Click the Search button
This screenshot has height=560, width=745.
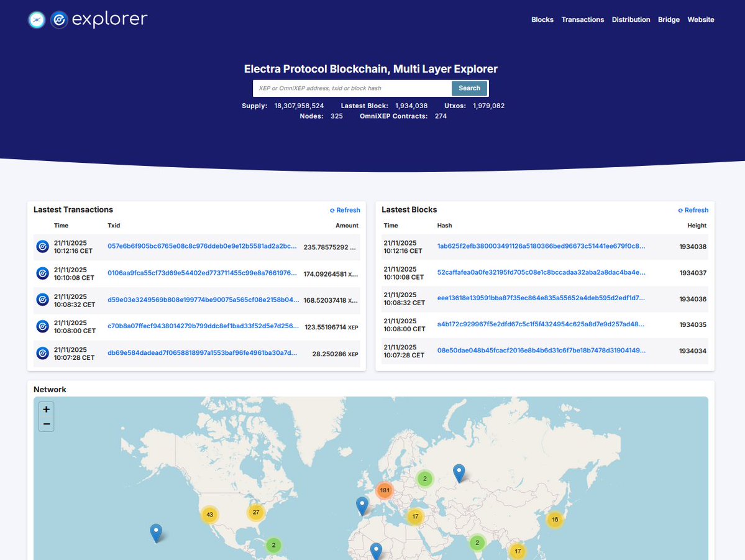(x=469, y=88)
